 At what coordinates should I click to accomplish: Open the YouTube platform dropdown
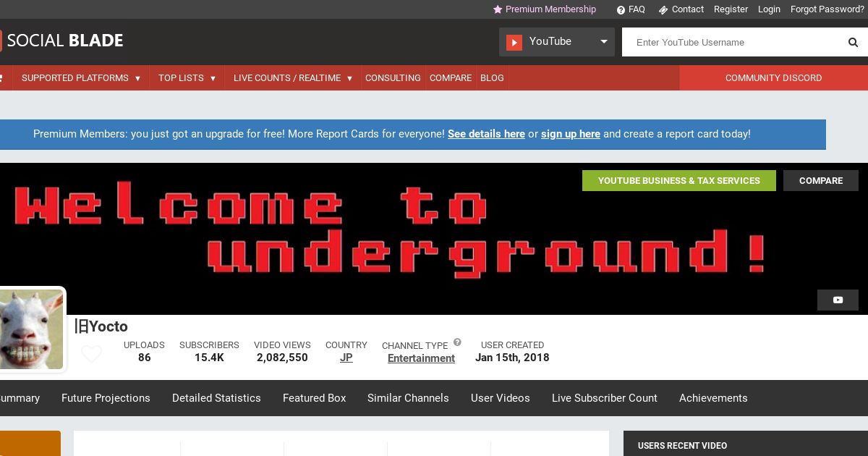coord(557,42)
